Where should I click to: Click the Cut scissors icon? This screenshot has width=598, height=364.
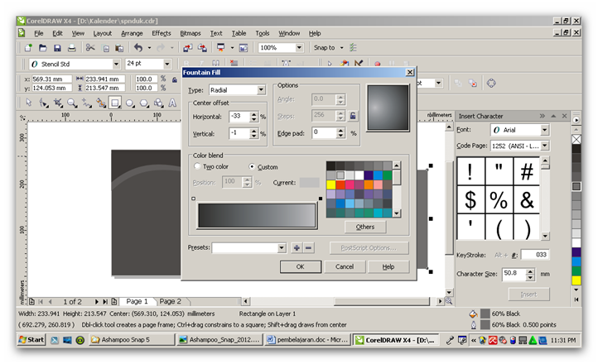point(90,48)
